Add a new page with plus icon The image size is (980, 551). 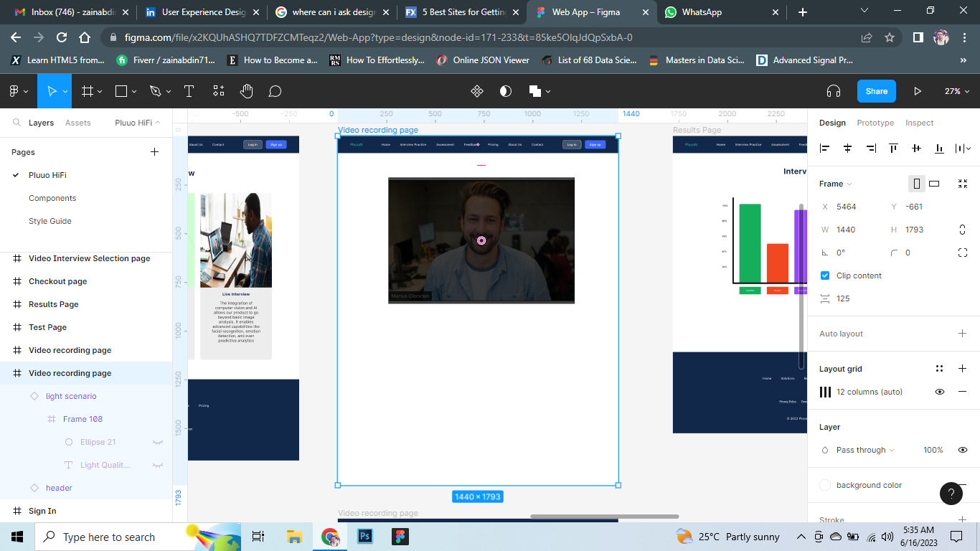[x=154, y=152]
